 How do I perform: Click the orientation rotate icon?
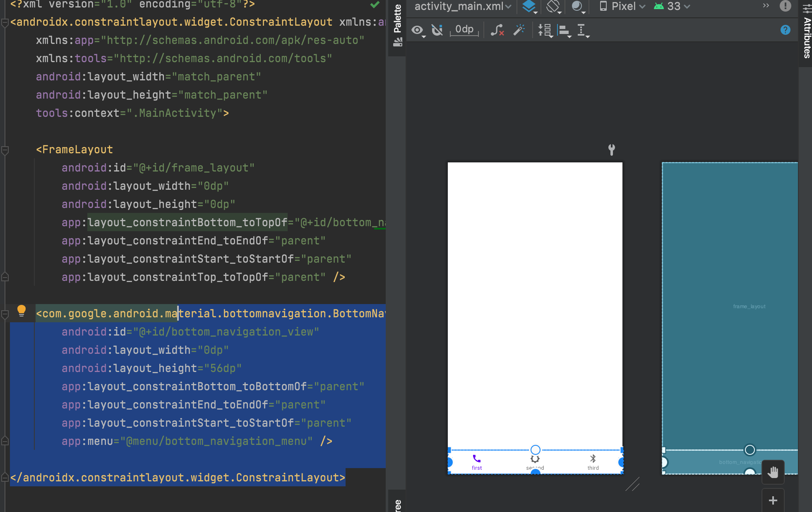tap(553, 7)
